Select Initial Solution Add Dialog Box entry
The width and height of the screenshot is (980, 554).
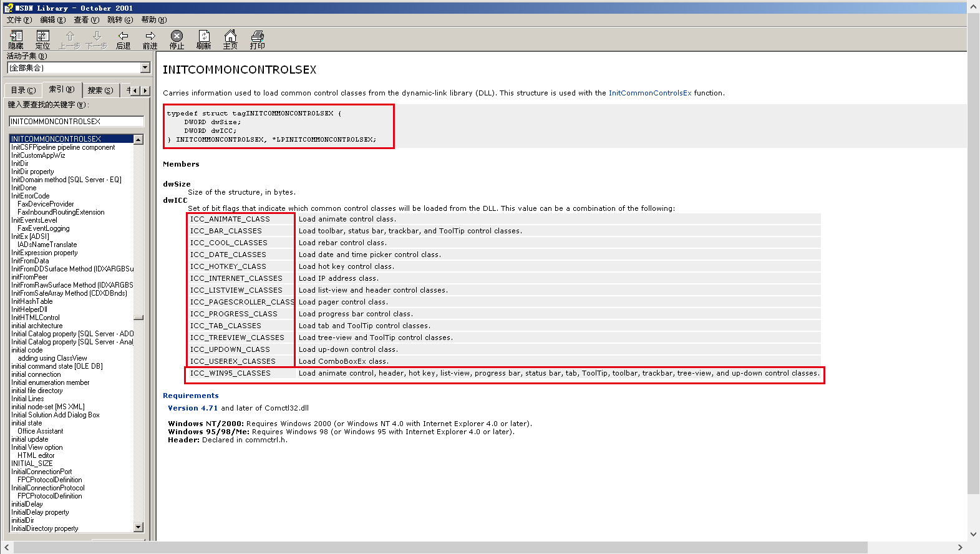click(56, 415)
